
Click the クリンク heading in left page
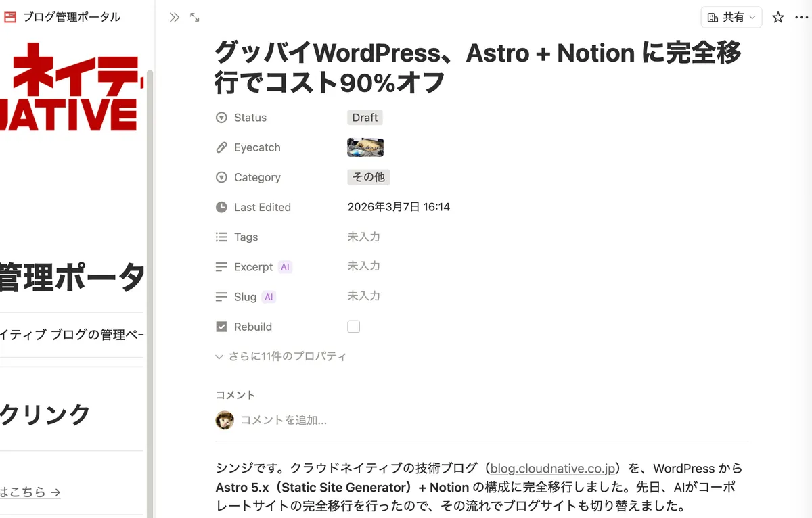coord(45,414)
